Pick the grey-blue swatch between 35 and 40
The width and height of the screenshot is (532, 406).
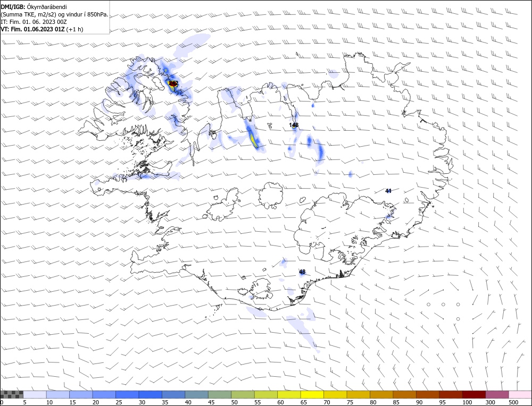(x=173, y=394)
